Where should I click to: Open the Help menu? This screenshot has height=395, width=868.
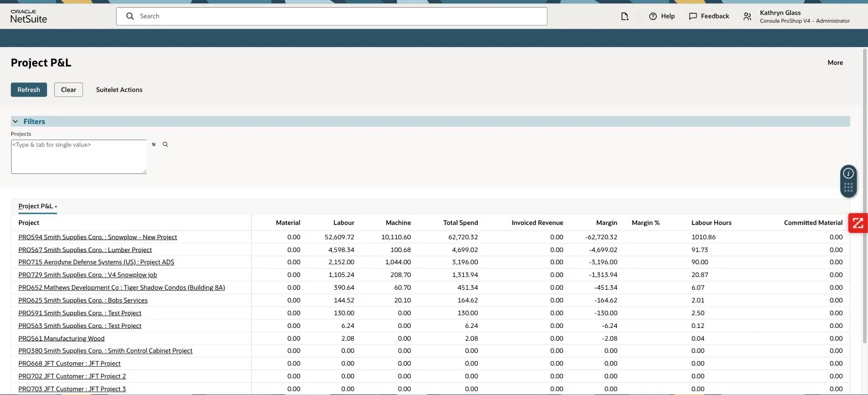[662, 16]
